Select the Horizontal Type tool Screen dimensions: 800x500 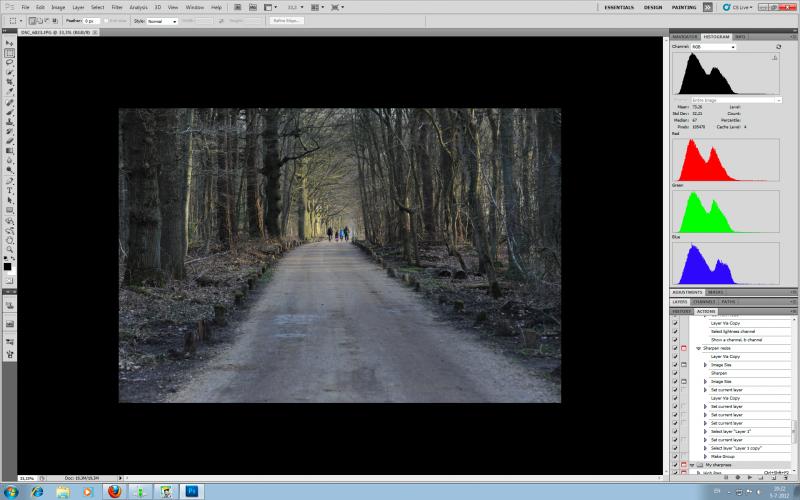(9, 191)
